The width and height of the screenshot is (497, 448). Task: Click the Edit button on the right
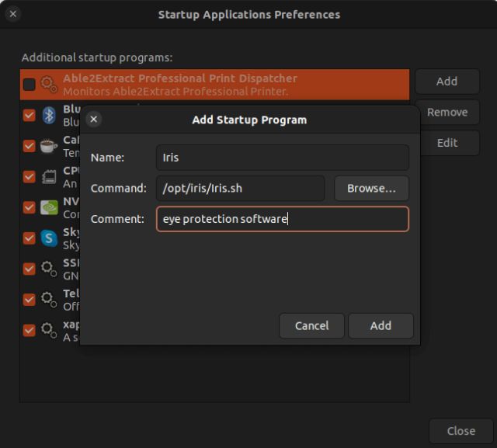[447, 143]
